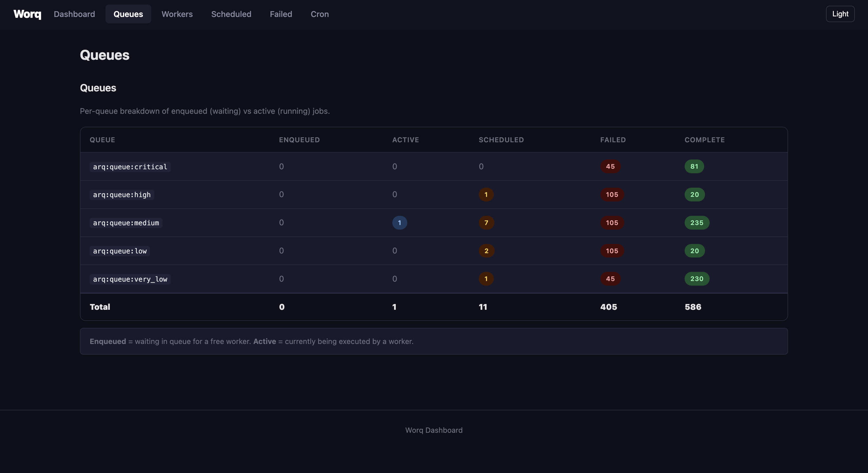Click failed badge 45 in very_low row
The image size is (868, 473).
(x=610, y=279)
